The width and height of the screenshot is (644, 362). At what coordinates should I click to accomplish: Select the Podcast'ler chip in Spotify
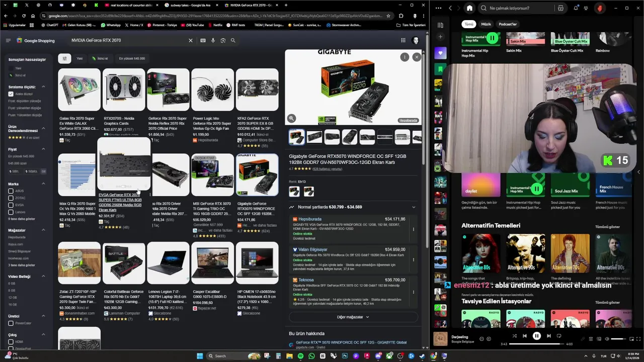click(x=508, y=24)
